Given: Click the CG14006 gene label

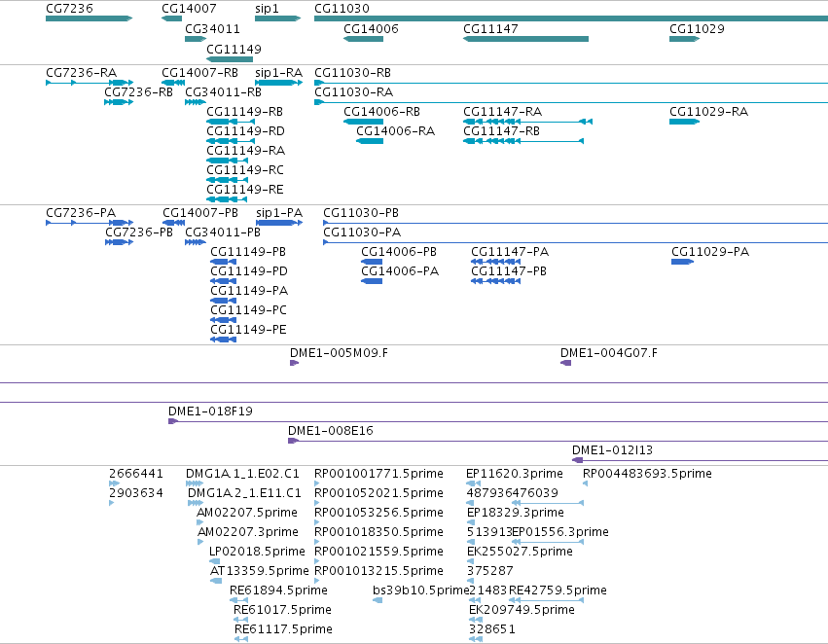Looking at the screenshot, I should (371, 29).
